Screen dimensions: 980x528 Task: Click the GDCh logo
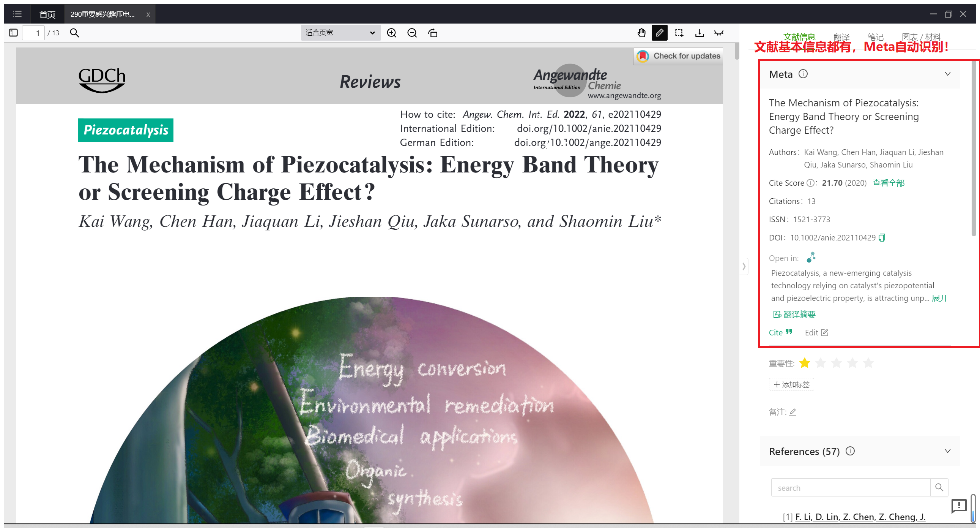102,80
